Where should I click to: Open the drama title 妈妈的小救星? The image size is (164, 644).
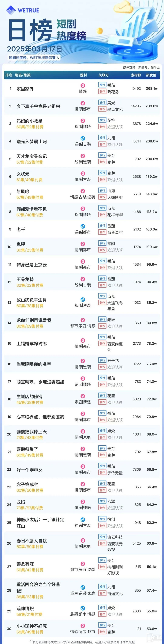pos(29,121)
